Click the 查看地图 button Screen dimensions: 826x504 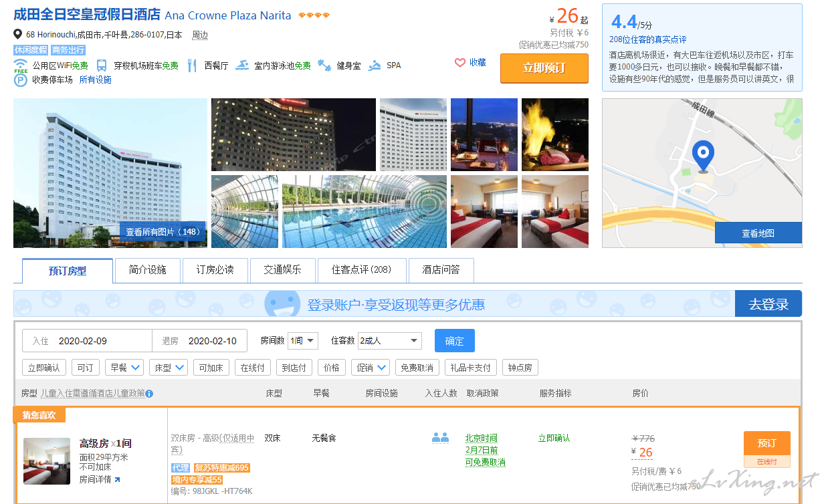click(758, 233)
